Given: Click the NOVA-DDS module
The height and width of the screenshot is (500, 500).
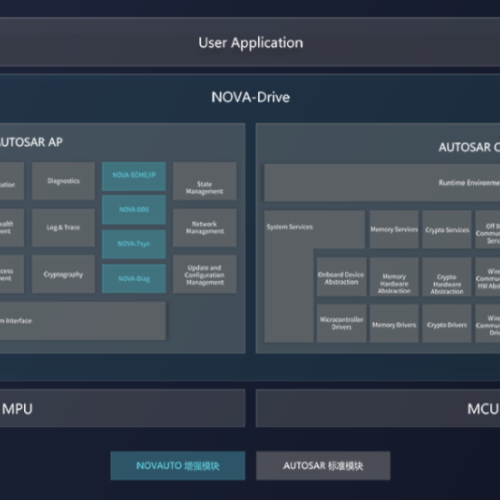Looking at the screenshot, I should click(134, 210).
